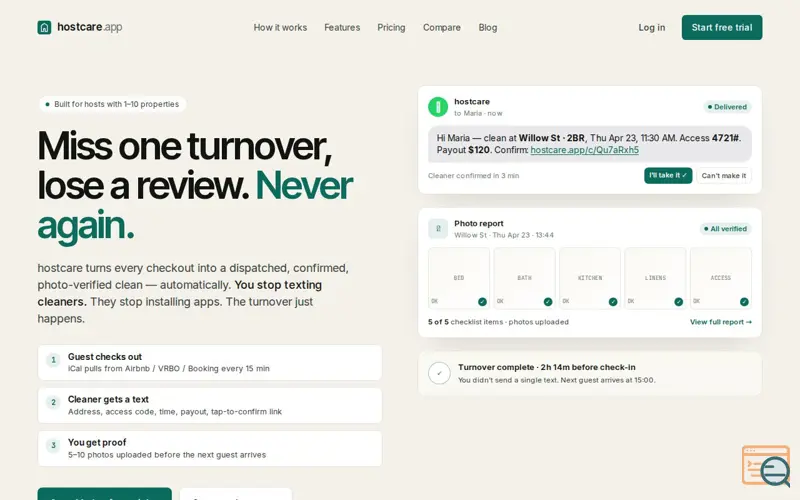This screenshot has width=800, height=500.
Task: Click the hostcare house logo icon
Action: tap(44, 27)
